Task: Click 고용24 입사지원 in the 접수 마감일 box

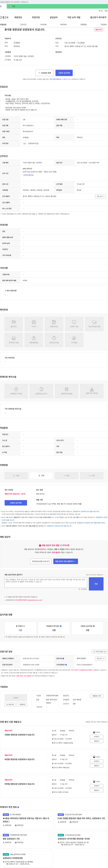Action: pos(16,503)
